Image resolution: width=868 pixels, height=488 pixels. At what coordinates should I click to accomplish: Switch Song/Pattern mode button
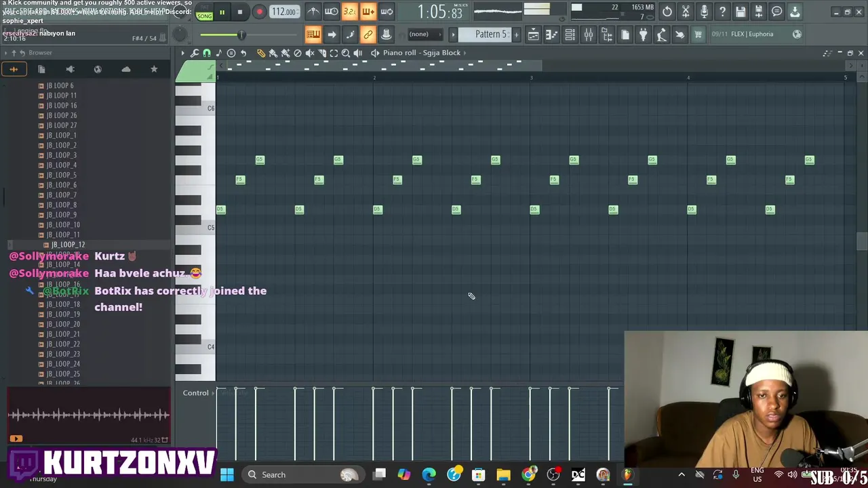coord(204,12)
